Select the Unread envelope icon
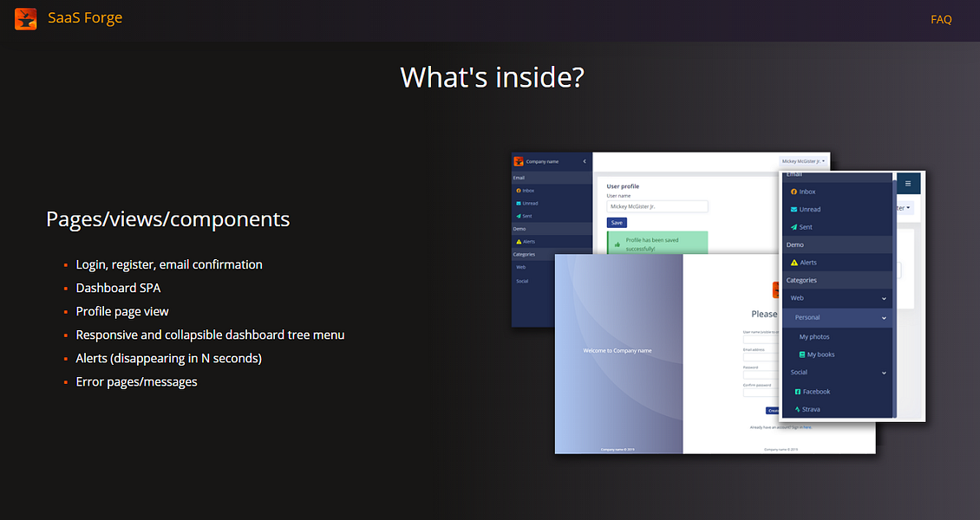This screenshot has width=980, height=520. (794, 208)
